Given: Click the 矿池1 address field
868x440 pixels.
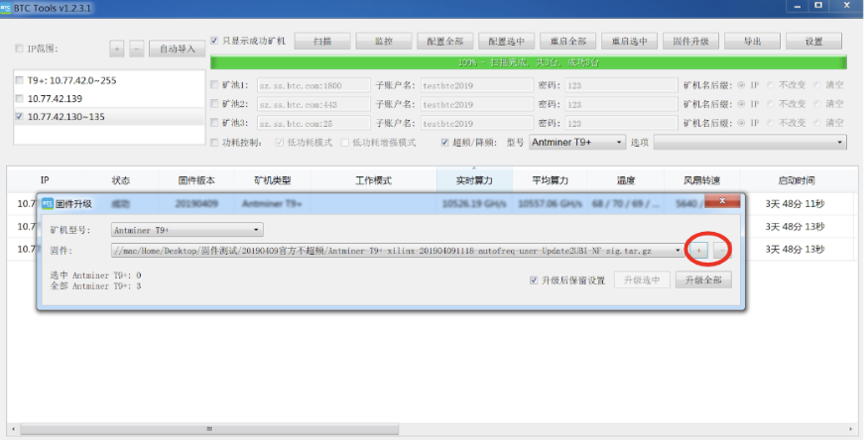Looking at the screenshot, I should pos(313,85).
